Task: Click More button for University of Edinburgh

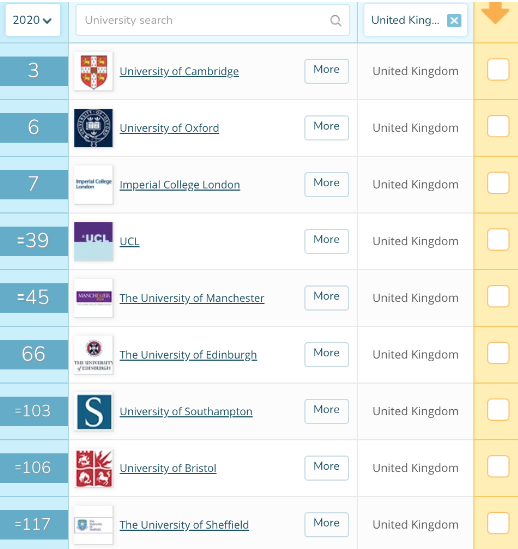Action: [x=326, y=354]
